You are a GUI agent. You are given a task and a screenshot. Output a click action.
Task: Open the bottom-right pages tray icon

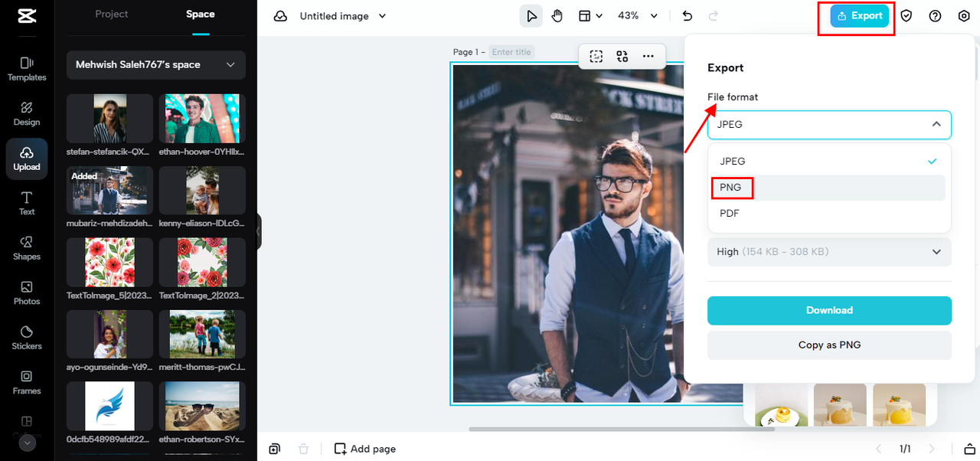pos(969,449)
